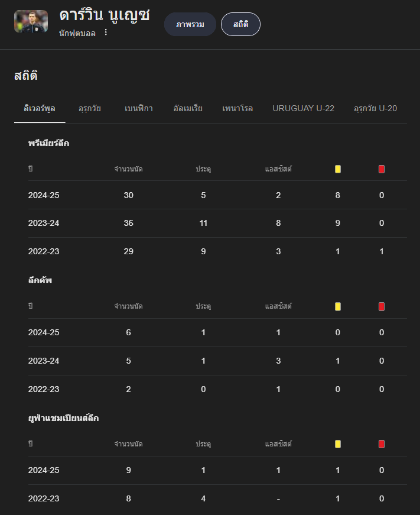Select the อุรุกวัย U-20 tab
420x515 pixels.
375,108
